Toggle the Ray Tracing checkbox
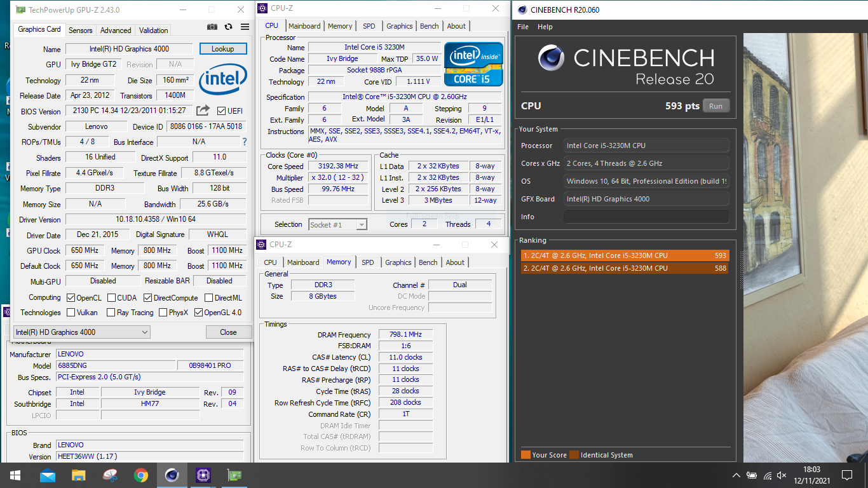This screenshot has width=868, height=488. (111, 312)
